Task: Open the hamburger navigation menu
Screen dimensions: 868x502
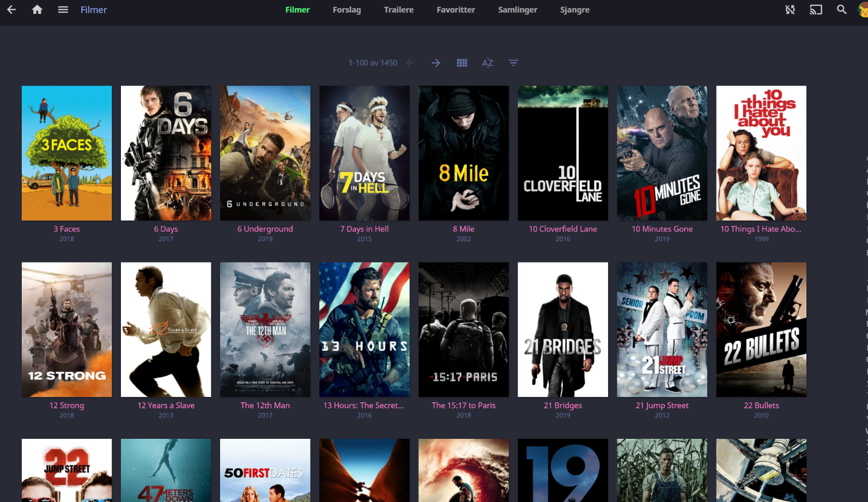Action: (x=63, y=10)
